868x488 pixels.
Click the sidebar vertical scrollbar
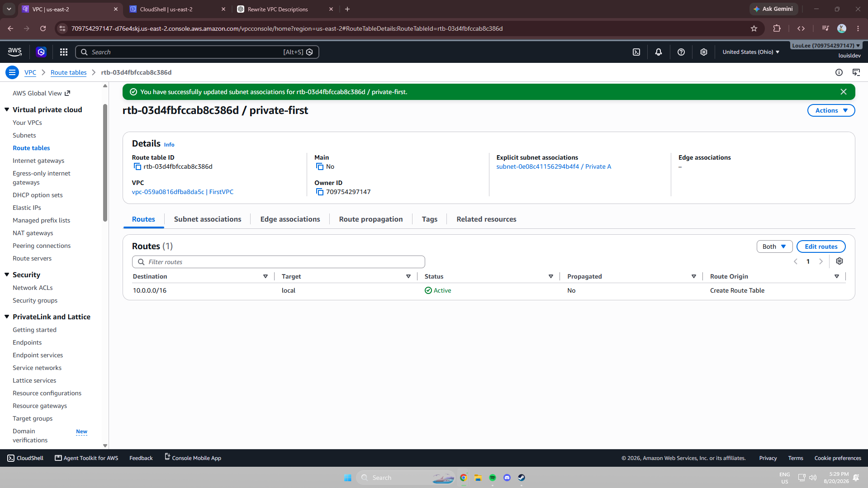(x=105, y=163)
